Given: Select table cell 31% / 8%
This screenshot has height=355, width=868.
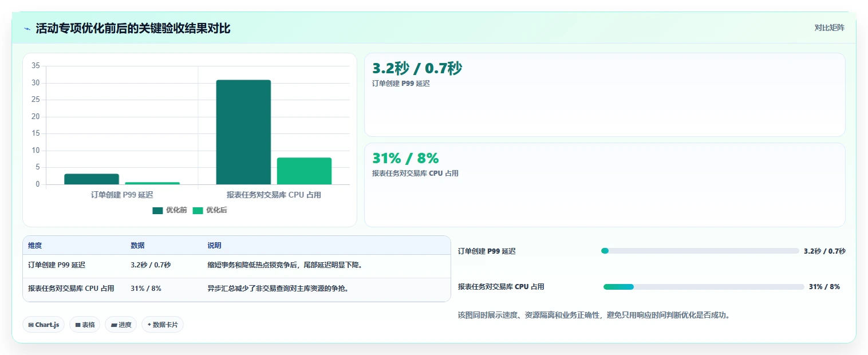Looking at the screenshot, I should [x=146, y=289].
